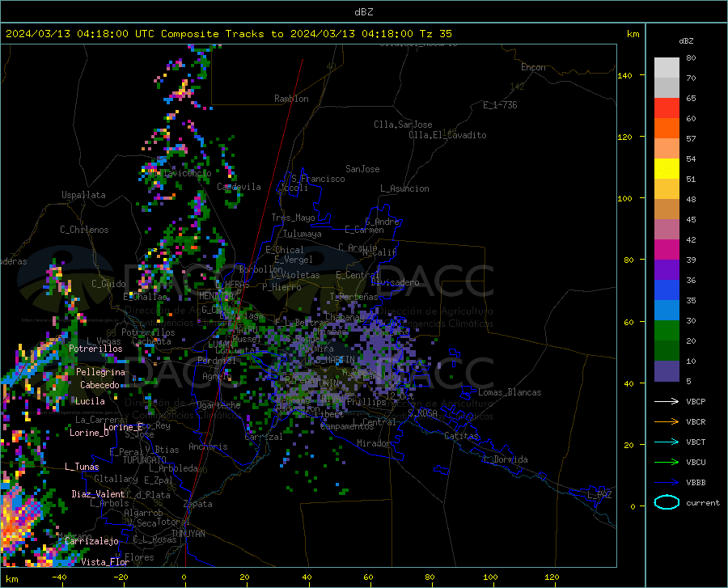Click the C_Chilenos label

84,230
